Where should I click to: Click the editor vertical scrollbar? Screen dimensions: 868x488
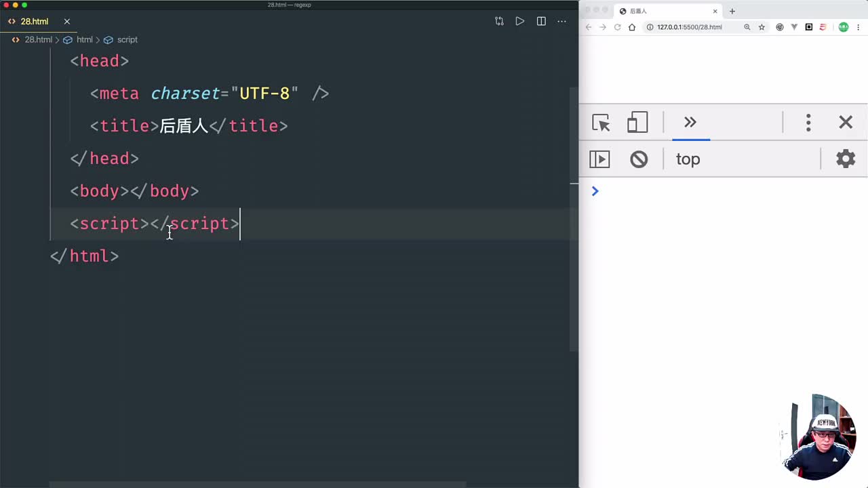(574, 218)
